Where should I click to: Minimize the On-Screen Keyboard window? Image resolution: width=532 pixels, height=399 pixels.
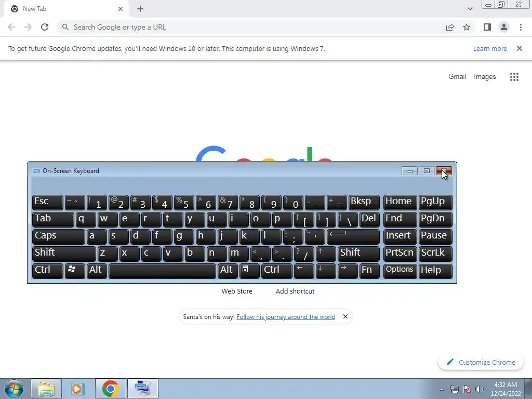409,170
